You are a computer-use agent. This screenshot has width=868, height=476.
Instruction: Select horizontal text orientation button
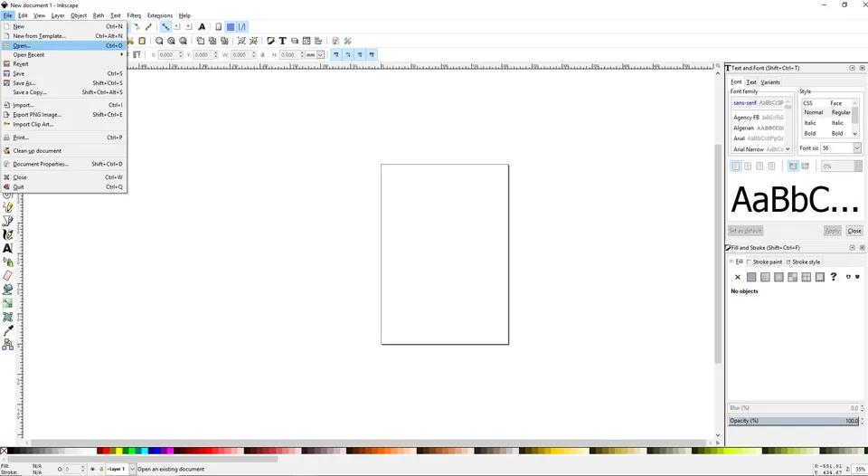793,166
